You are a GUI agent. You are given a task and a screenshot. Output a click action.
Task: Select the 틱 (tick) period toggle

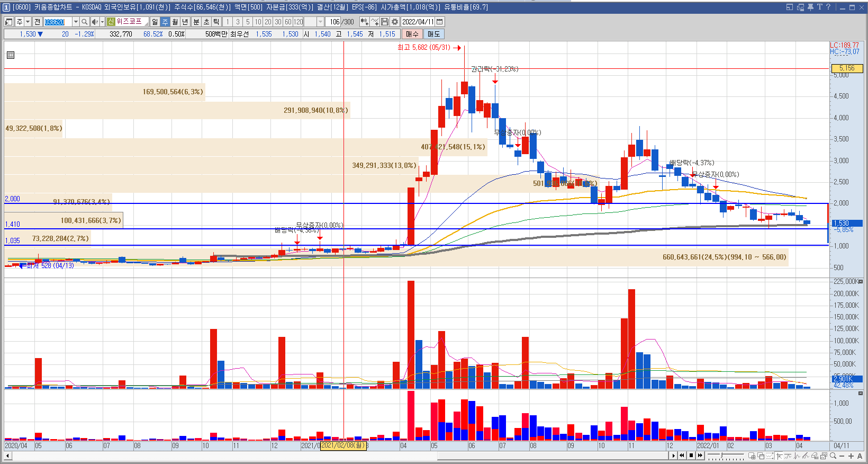(216, 22)
